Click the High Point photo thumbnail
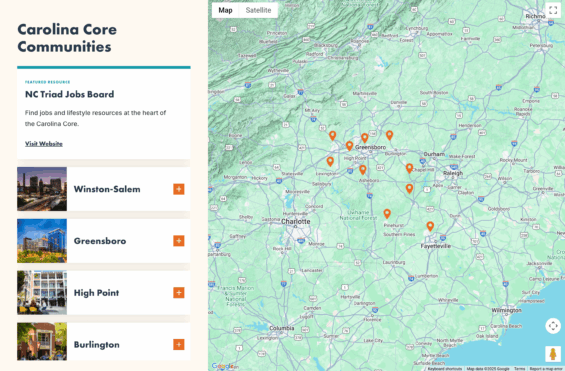The image size is (565, 371). pos(42,292)
